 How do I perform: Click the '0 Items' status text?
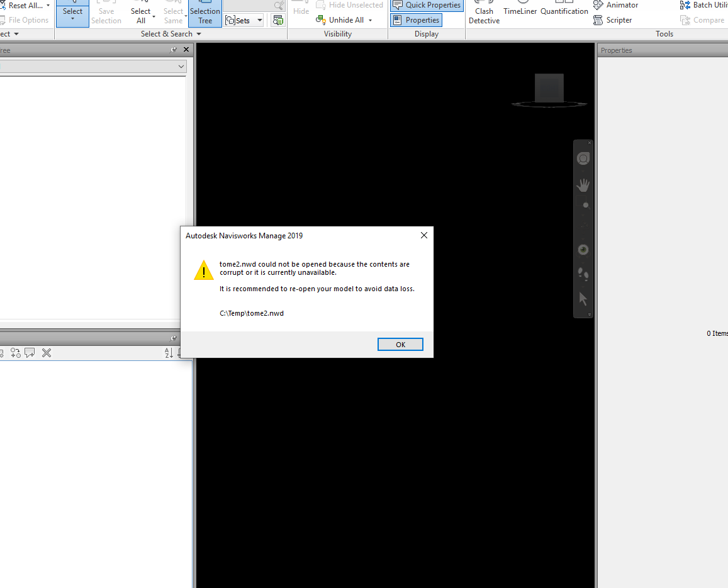tap(717, 333)
